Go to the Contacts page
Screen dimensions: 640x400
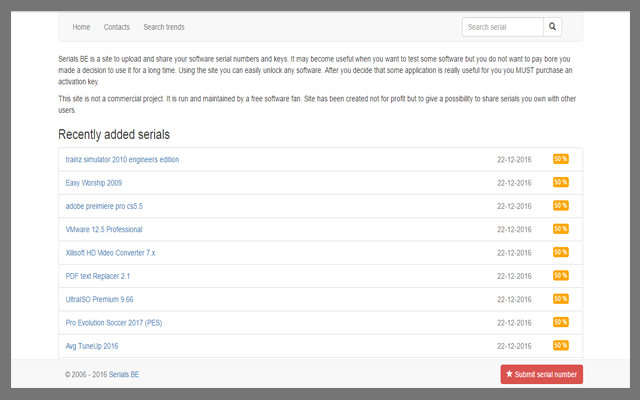[x=116, y=27]
